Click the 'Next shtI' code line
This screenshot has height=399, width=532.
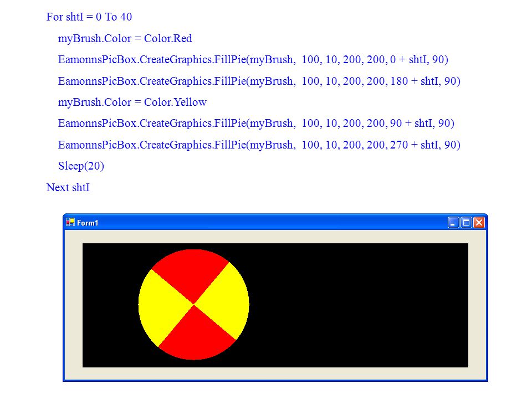(x=68, y=187)
